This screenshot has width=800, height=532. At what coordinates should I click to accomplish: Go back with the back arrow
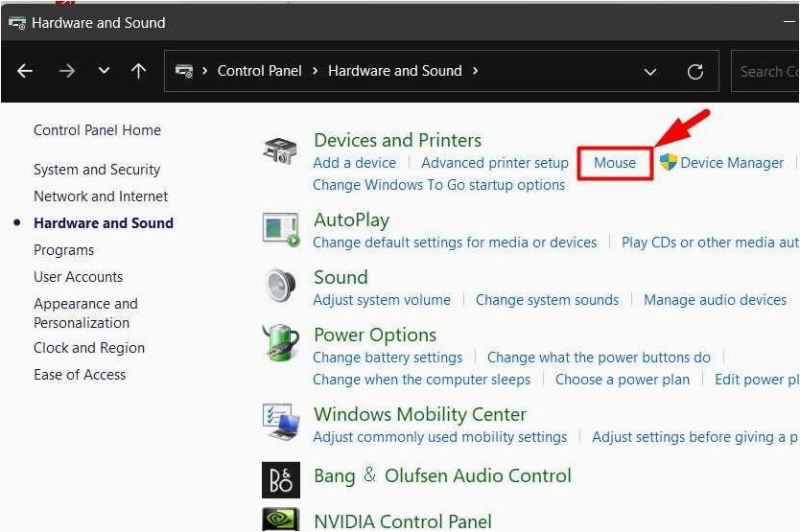tap(25, 71)
